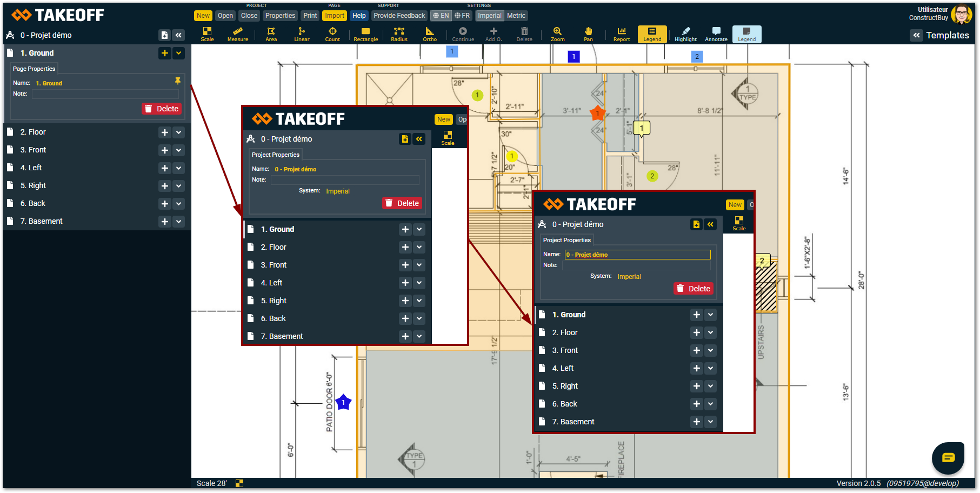Click the Note field in Page Properties
This screenshot has width=980, height=493.
click(105, 94)
